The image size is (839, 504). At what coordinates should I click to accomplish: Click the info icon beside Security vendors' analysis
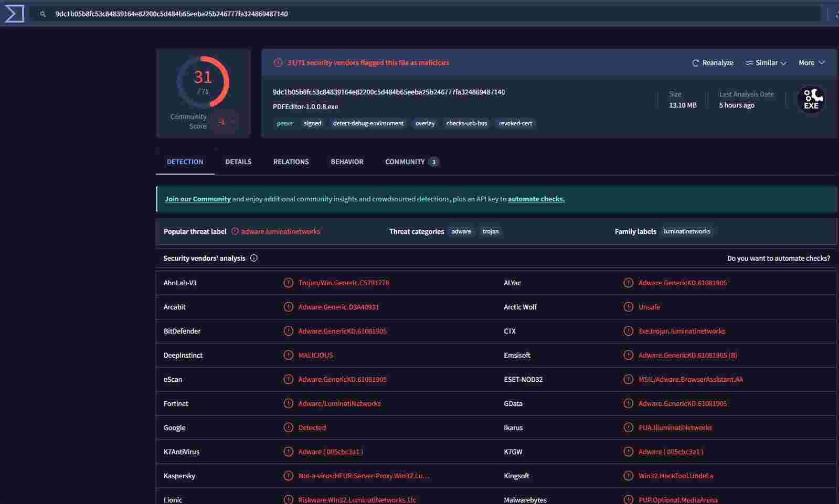tap(254, 258)
